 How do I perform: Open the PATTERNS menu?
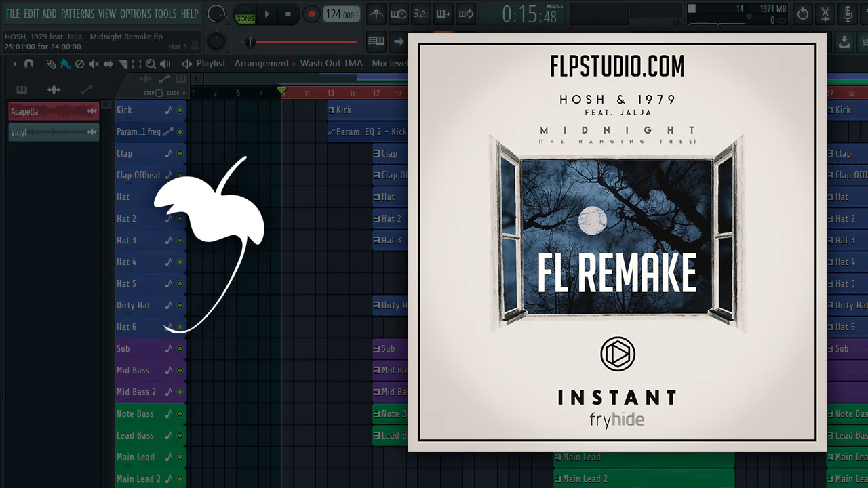pos(77,14)
